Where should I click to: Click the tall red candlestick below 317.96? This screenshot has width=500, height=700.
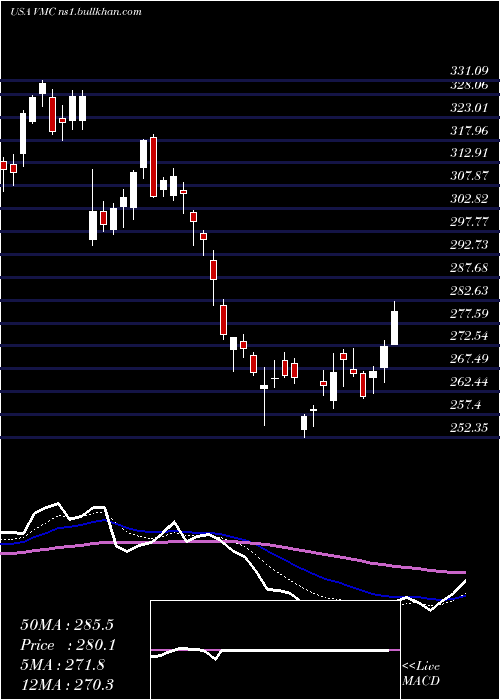pos(153,167)
